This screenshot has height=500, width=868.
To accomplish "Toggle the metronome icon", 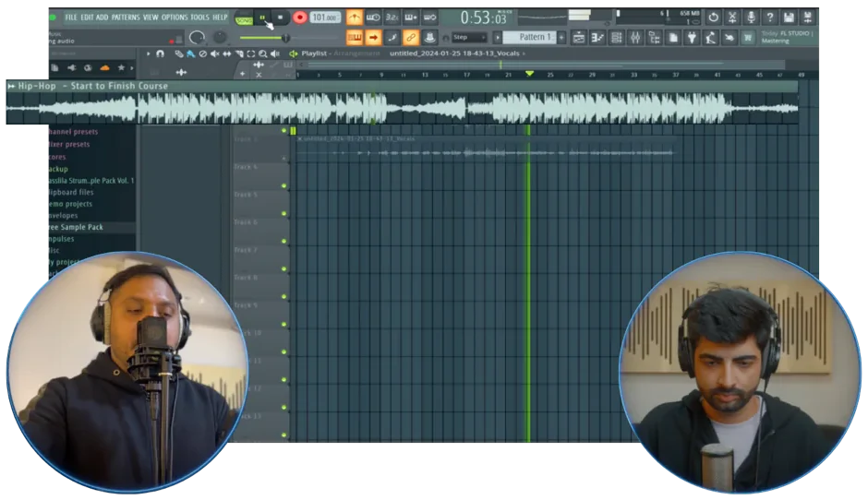I will tap(355, 18).
